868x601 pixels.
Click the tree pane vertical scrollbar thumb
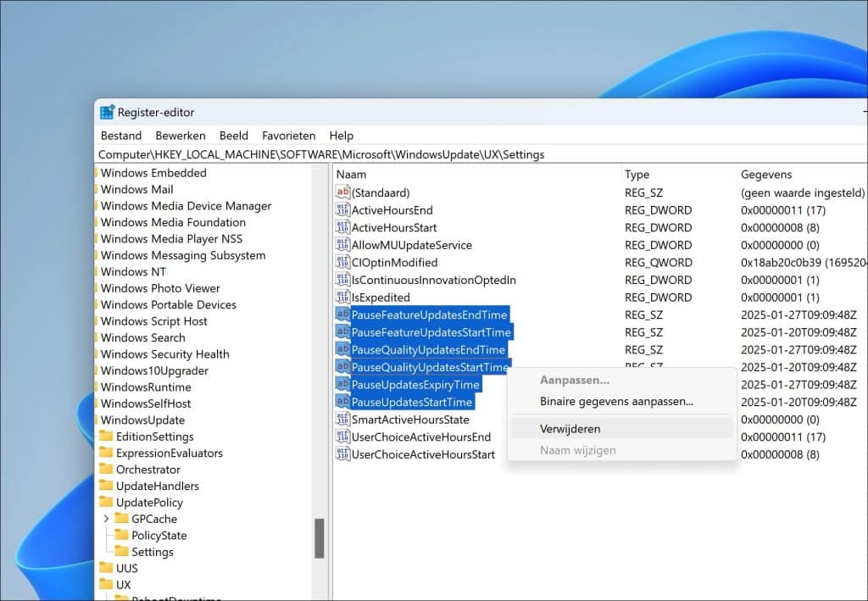point(320,538)
